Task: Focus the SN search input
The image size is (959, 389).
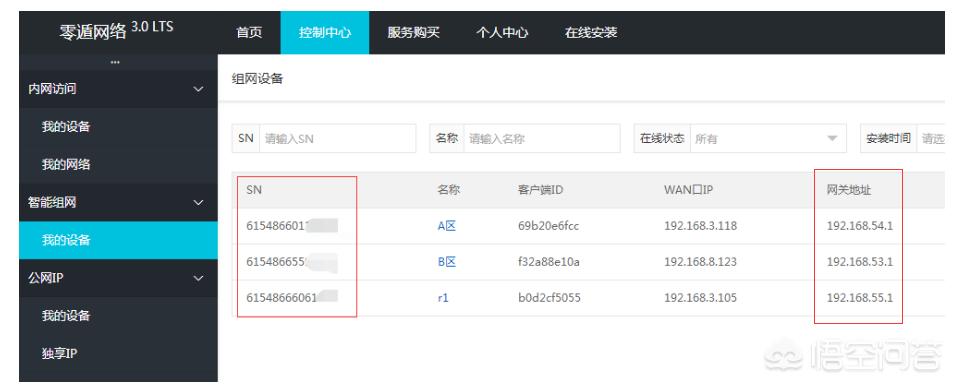Action: tap(338, 139)
